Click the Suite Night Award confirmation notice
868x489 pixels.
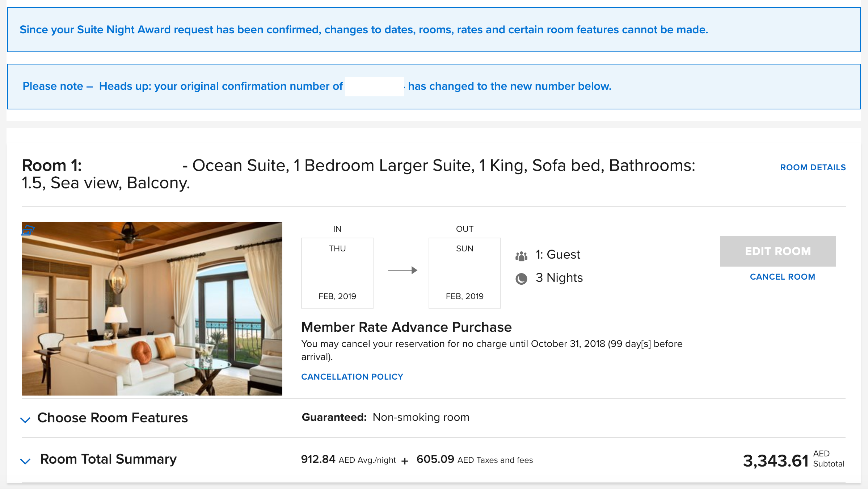tap(363, 30)
